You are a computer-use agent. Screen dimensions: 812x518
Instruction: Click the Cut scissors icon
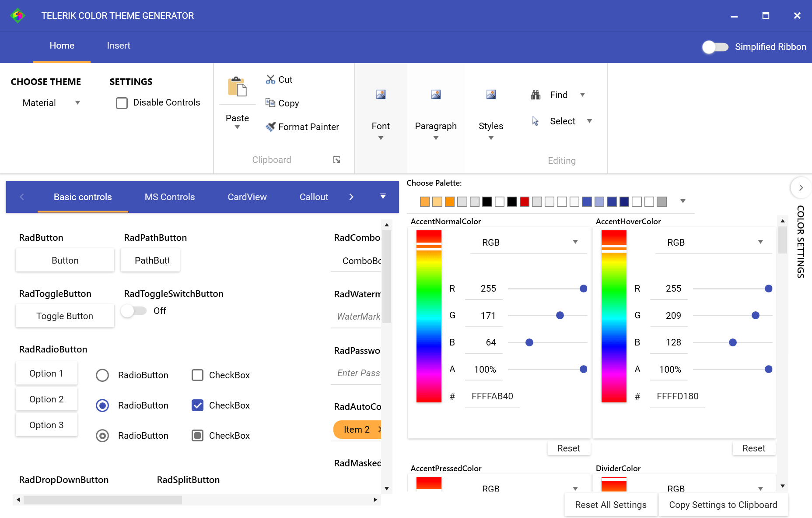[270, 80]
